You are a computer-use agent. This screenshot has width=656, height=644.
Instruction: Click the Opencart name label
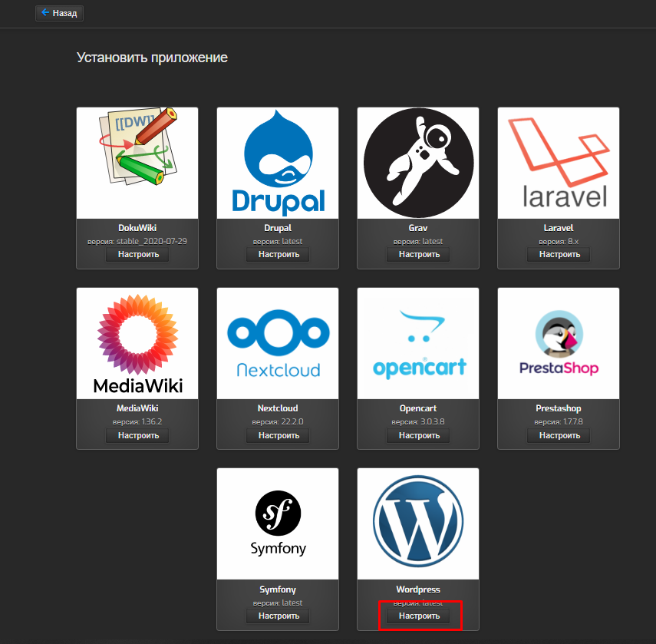coord(418,408)
